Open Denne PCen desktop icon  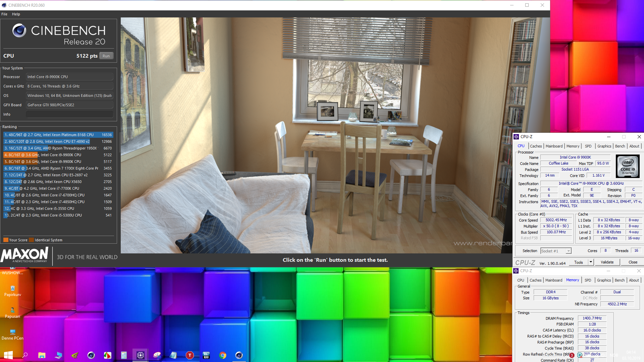coord(12,335)
